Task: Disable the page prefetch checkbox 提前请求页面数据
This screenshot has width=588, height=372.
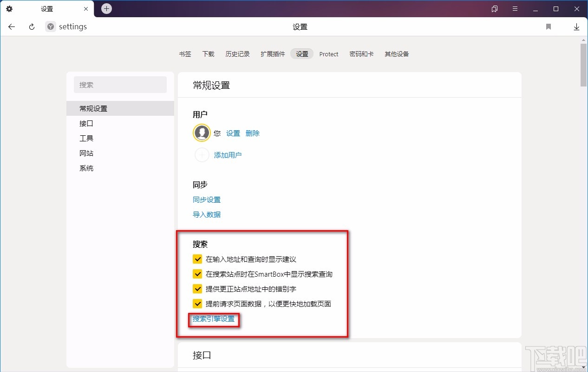Action: [x=197, y=304]
